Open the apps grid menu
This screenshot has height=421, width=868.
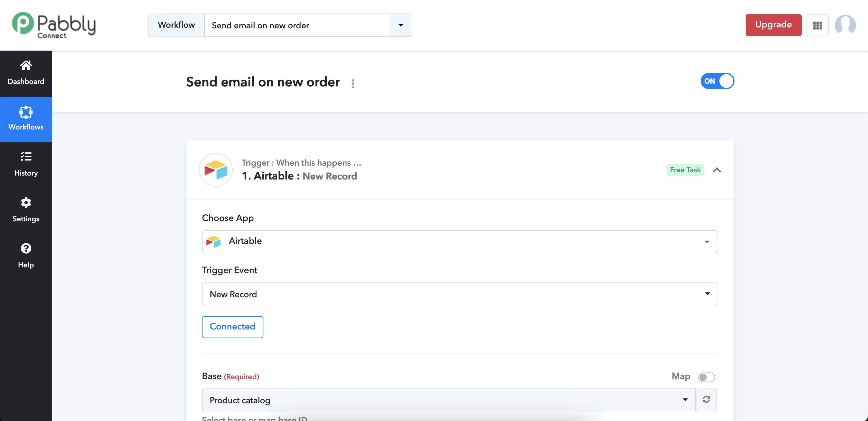tap(817, 25)
